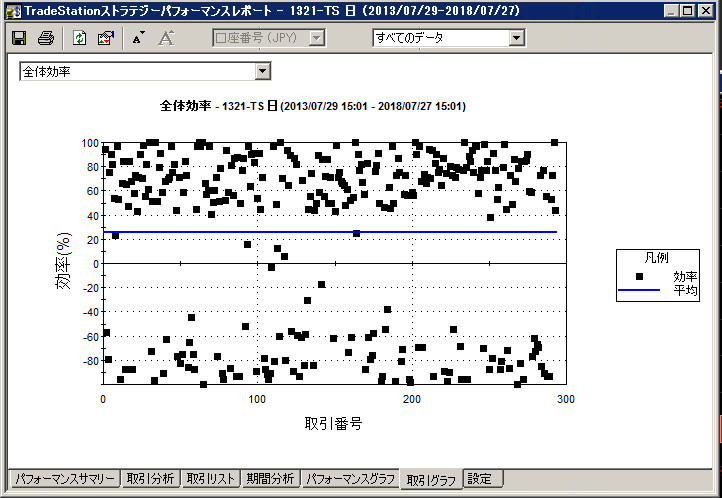Expand the 全体効率 graph type dropdown
The height and width of the screenshot is (498, 722).
point(262,71)
